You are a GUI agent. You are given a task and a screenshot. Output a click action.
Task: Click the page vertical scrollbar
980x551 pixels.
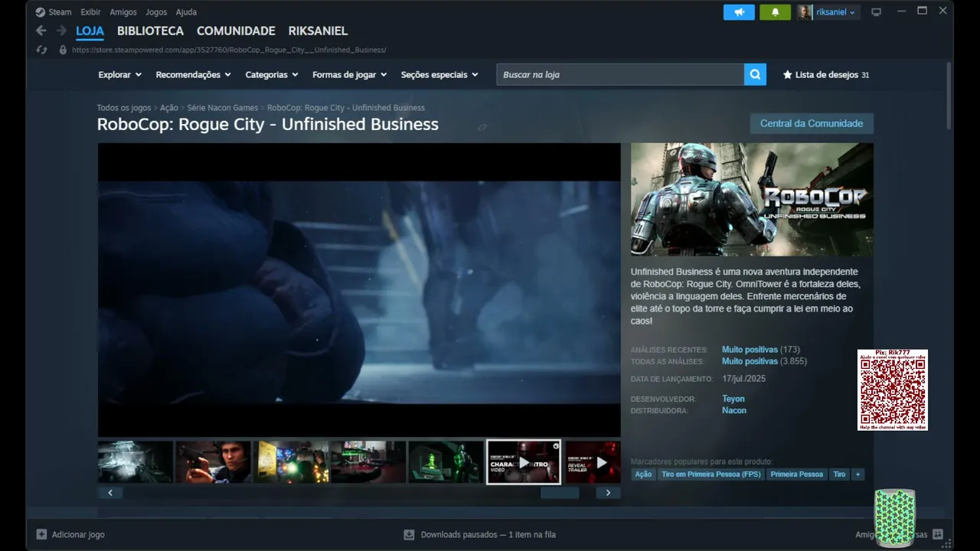(949, 96)
